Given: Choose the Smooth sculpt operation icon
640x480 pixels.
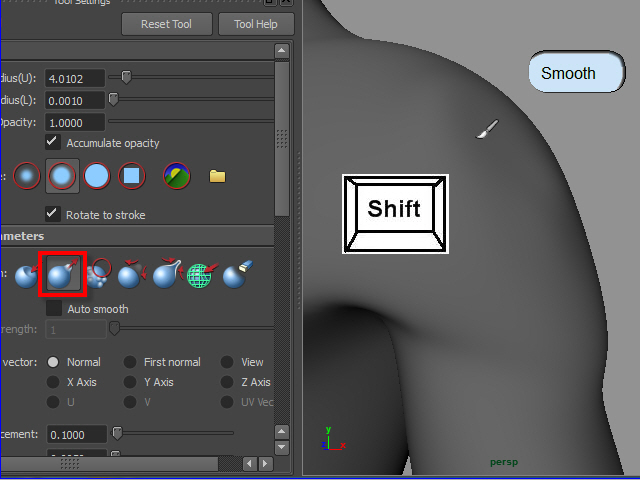Looking at the screenshot, I should (x=97, y=275).
